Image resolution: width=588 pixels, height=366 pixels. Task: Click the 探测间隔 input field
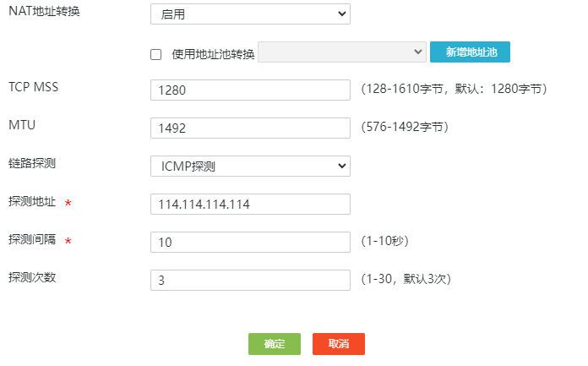coord(249,242)
